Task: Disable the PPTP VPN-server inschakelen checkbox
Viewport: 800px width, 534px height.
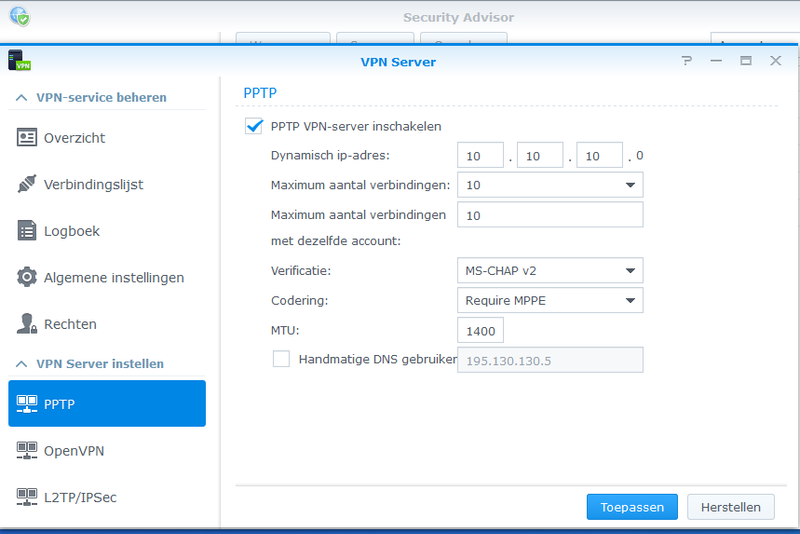Action: point(254,126)
